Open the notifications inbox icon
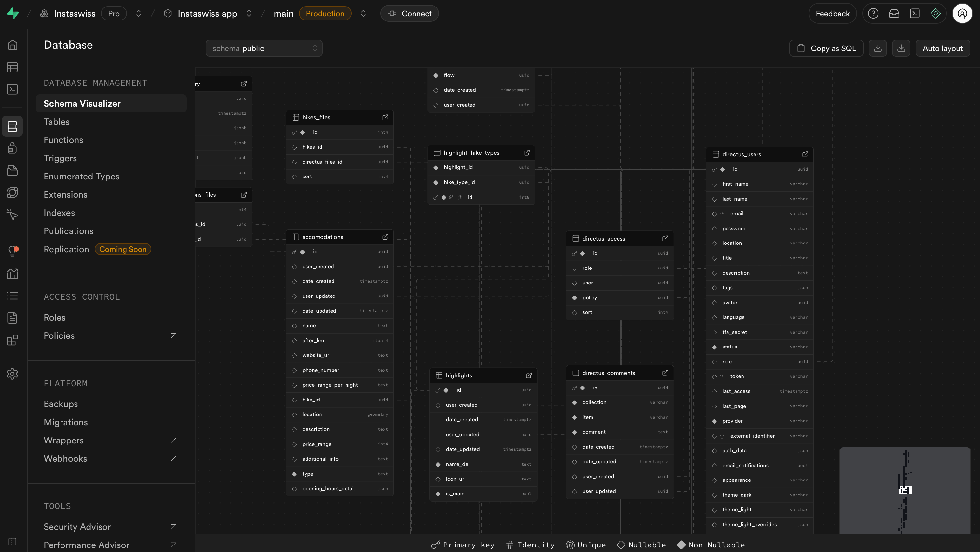Viewport: 980px width, 552px height. tap(894, 13)
